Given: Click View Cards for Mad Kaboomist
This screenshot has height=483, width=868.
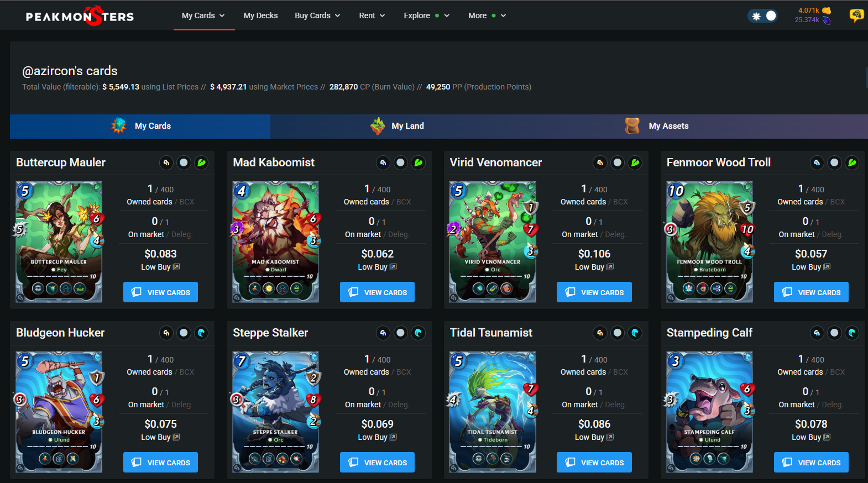Looking at the screenshot, I should 377,292.
